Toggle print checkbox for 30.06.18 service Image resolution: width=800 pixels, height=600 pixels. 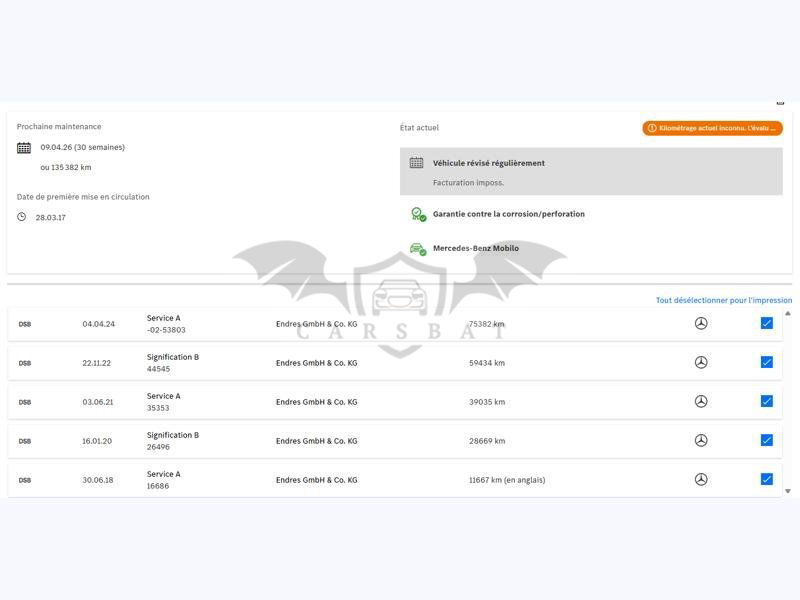[x=767, y=479]
